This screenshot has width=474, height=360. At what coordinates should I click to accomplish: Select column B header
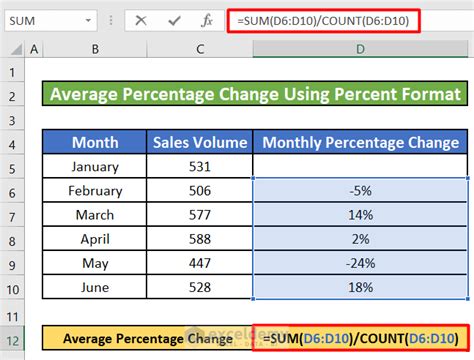click(x=95, y=49)
